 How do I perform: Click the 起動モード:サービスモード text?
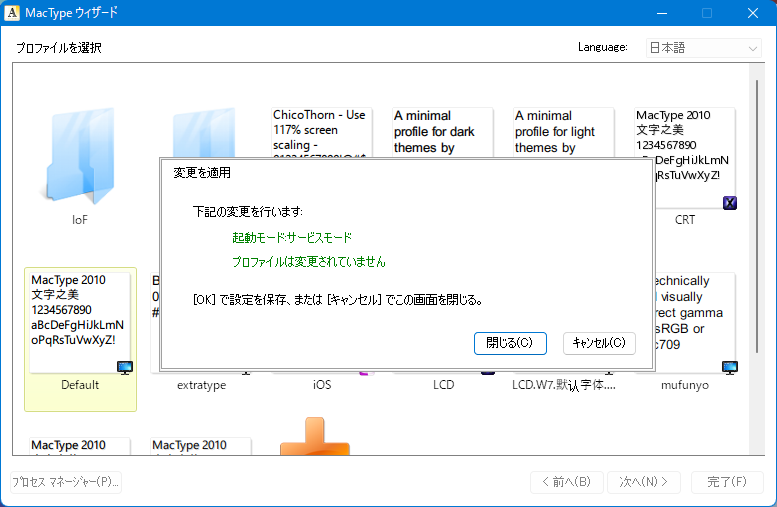(292, 238)
